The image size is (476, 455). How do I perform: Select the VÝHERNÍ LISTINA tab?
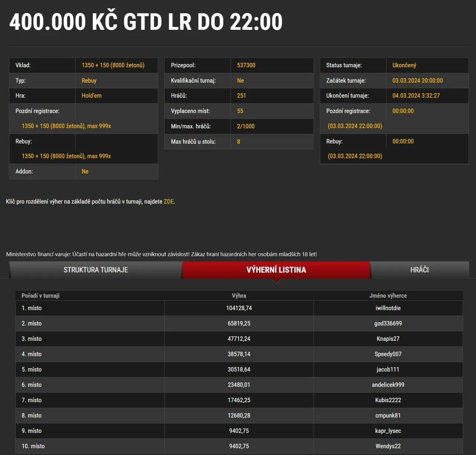[x=276, y=270]
